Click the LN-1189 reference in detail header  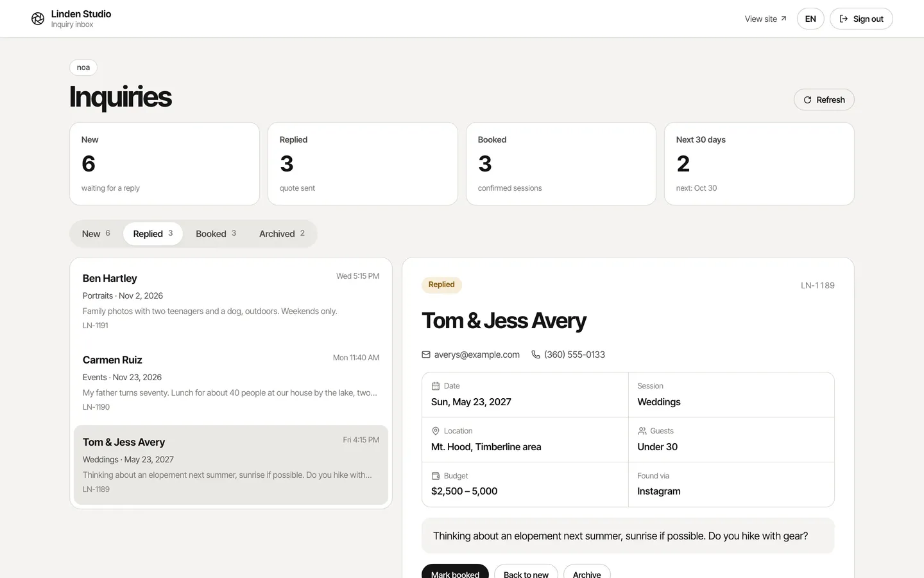(x=817, y=285)
